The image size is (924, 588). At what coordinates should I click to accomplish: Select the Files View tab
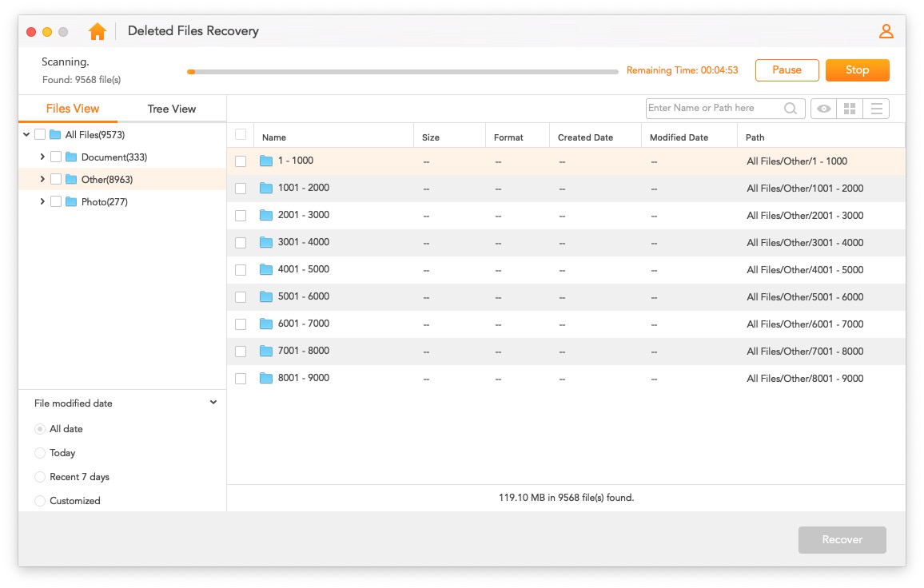coord(73,109)
